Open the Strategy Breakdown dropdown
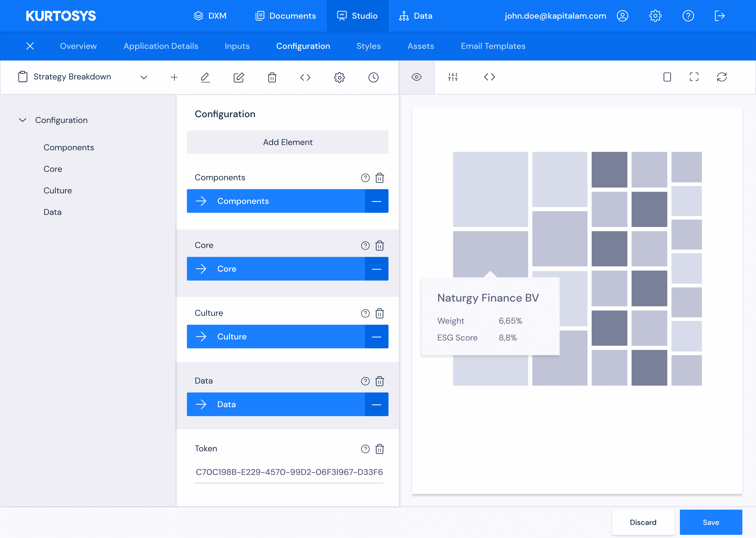Viewport: 756px width, 538px height. pyautogui.click(x=144, y=77)
